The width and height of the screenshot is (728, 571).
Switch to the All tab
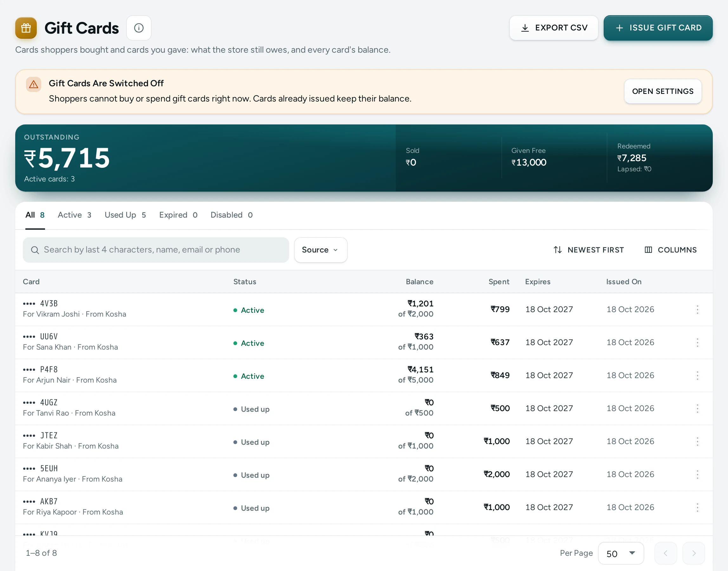[35, 215]
